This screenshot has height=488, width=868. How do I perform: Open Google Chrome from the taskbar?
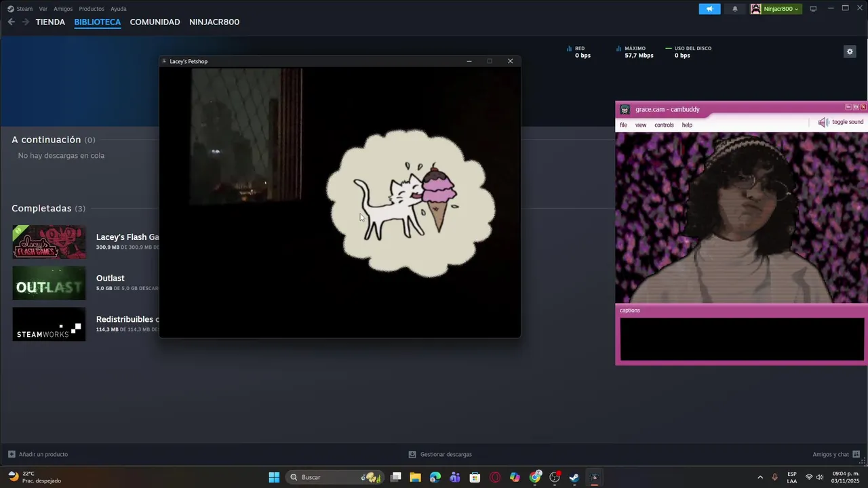[x=535, y=477]
